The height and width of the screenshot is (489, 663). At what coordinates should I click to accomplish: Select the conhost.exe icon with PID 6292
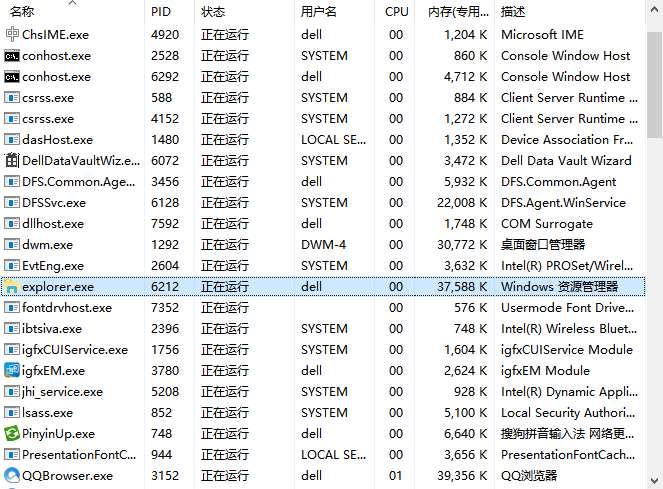pyautogui.click(x=12, y=77)
